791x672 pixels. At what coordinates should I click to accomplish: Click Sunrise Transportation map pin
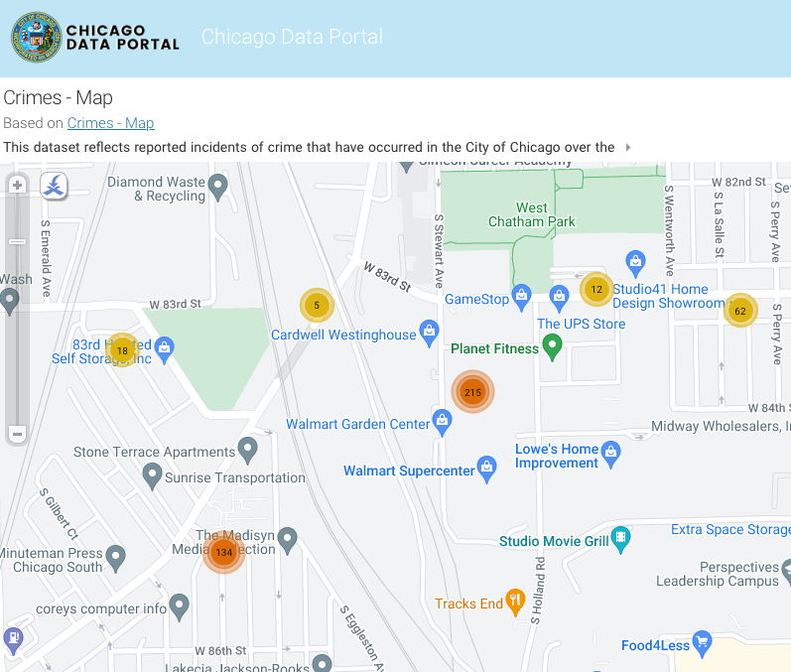tap(153, 476)
